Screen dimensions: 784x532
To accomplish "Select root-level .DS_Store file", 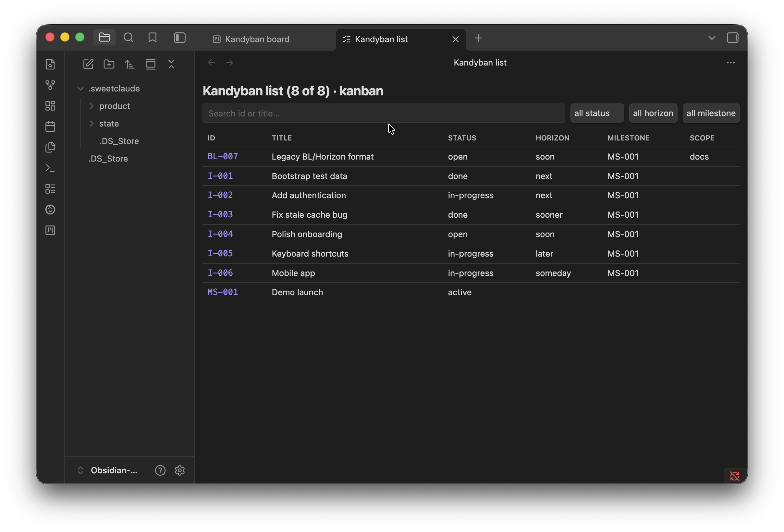I will pyautogui.click(x=108, y=159).
